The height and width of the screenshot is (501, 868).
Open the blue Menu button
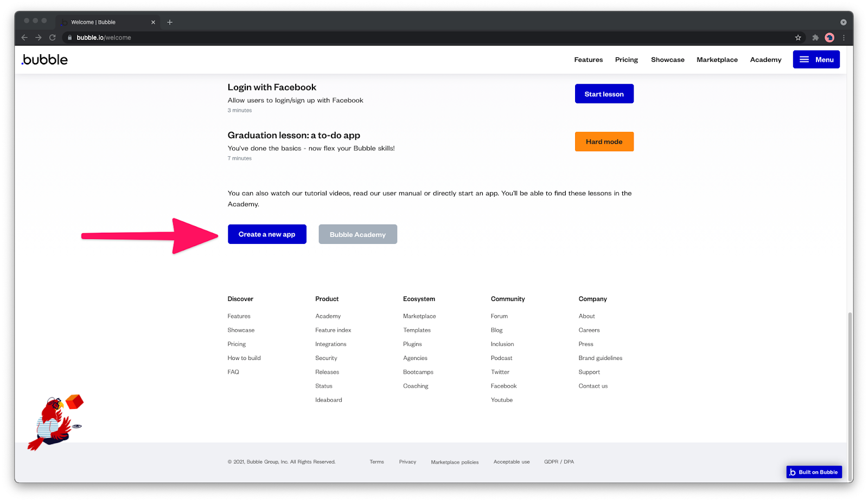point(816,60)
